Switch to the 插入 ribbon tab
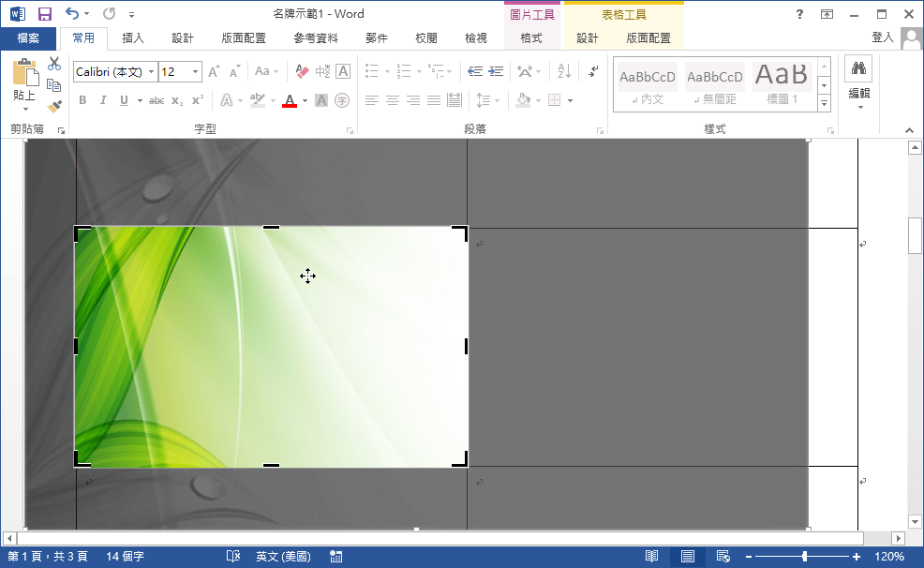 136,37
